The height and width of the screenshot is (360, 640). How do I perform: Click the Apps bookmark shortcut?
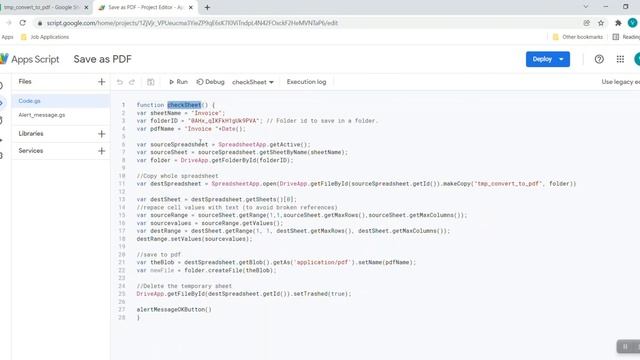7,37
